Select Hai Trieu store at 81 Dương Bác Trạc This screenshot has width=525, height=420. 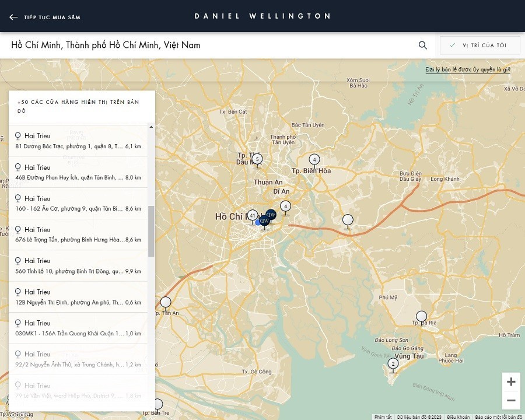(x=78, y=141)
